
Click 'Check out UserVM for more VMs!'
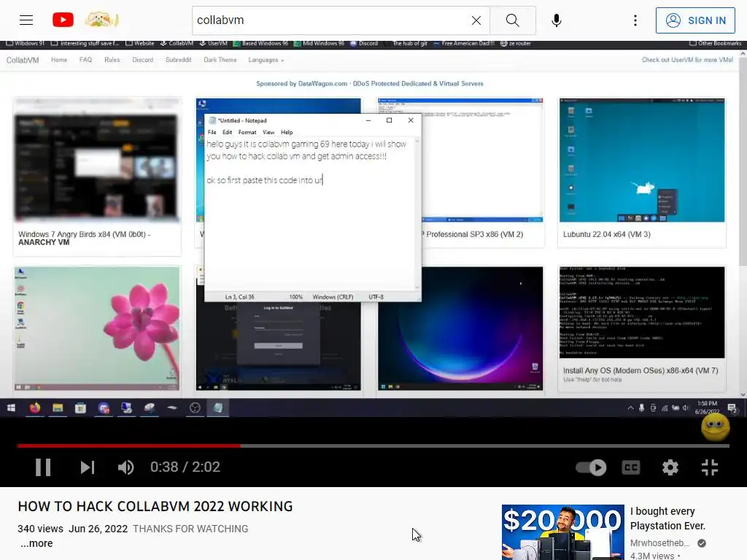(687, 60)
